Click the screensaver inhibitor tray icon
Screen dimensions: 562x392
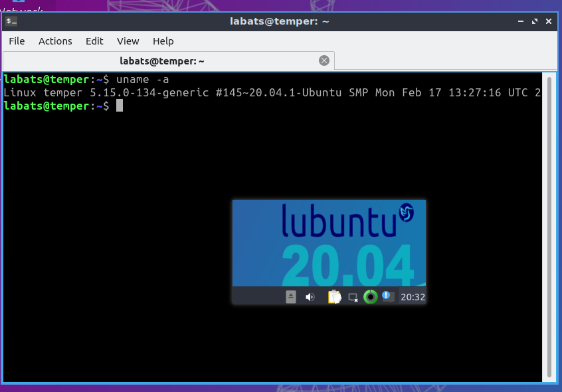pos(352,297)
